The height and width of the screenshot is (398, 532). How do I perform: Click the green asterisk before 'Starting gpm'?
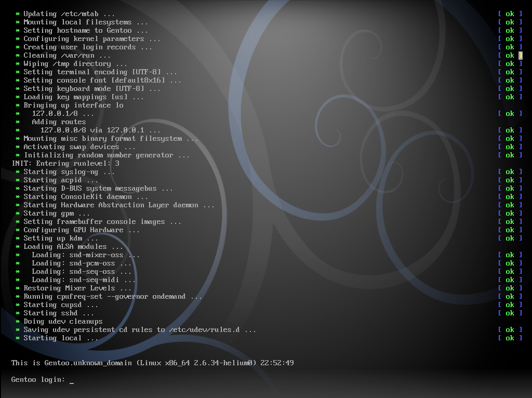coord(18,214)
